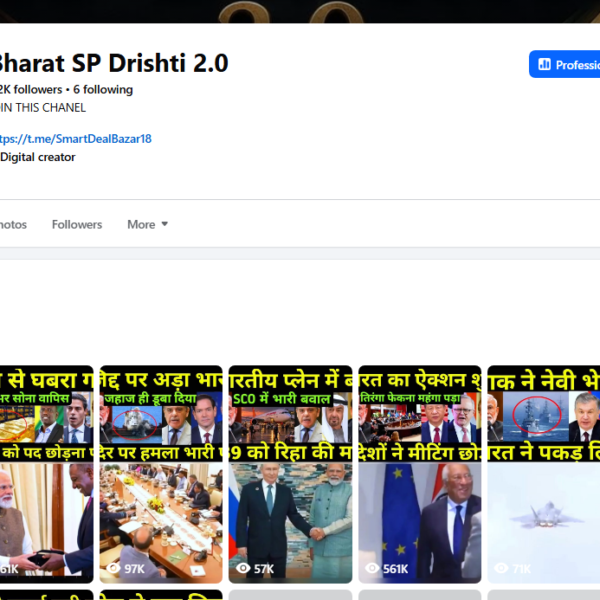Open the reel with 57K views
Image resolution: width=600 pixels, height=600 pixels.
[x=290, y=474]
